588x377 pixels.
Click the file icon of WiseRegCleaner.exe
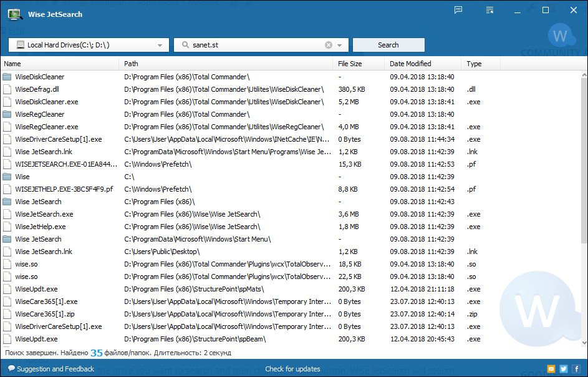[x=7, y=127]
